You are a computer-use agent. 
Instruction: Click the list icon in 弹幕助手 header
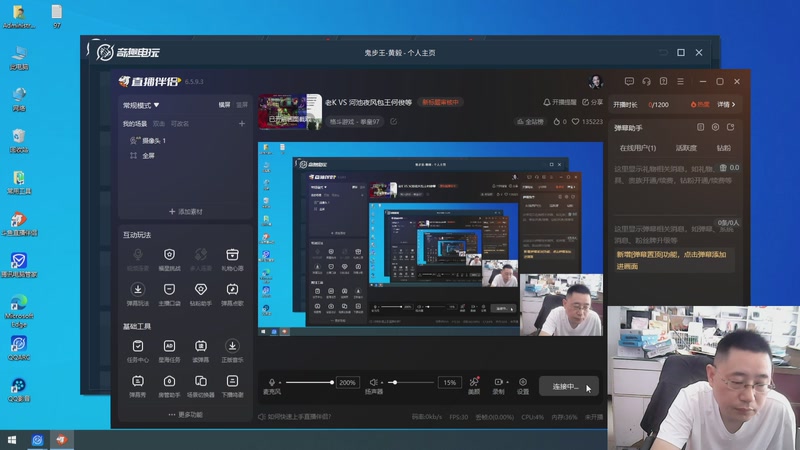(701, 127)
